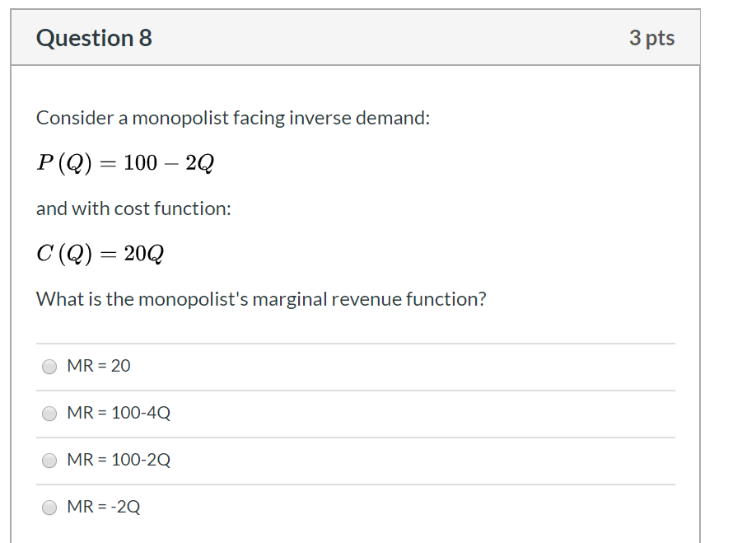
Task: Click the cost function formula C(Q) = 20Q
Action: click(99, 253)
